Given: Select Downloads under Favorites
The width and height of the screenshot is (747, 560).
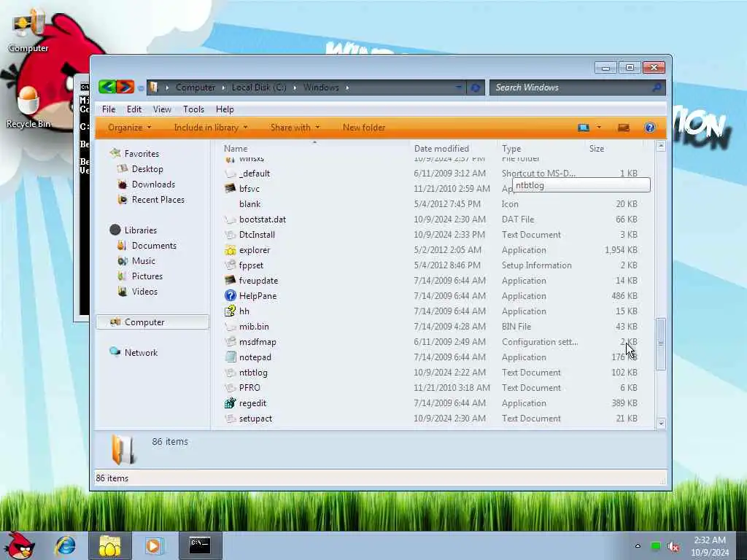Looking at the screenshot, I should 153,184.
